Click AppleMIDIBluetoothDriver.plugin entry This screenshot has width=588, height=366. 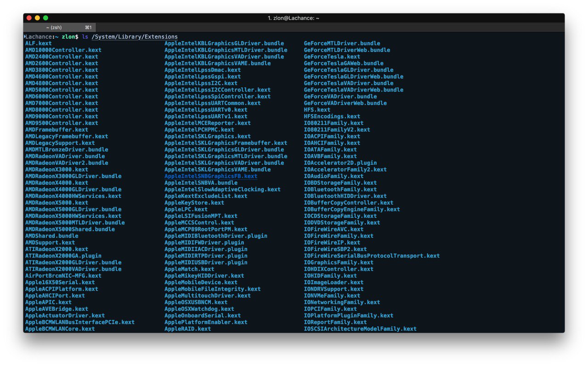[216, 236]
